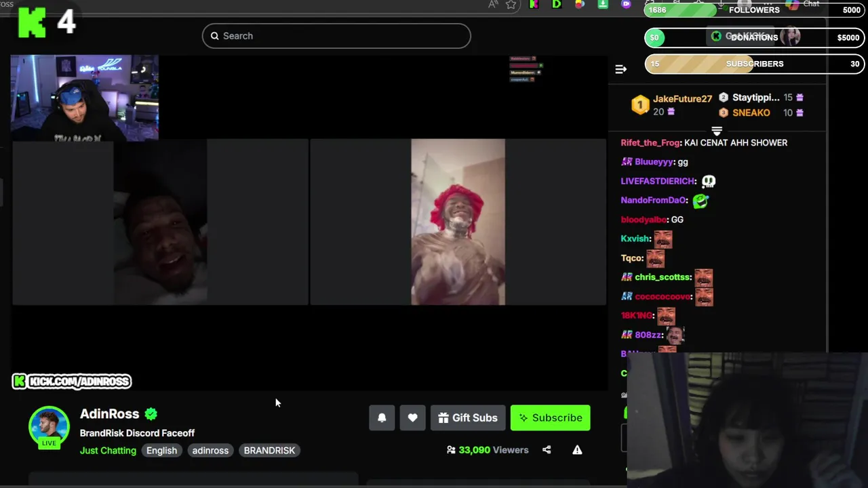
Task: Open AdinRoss profile avatar
Action: click(49, 427)
